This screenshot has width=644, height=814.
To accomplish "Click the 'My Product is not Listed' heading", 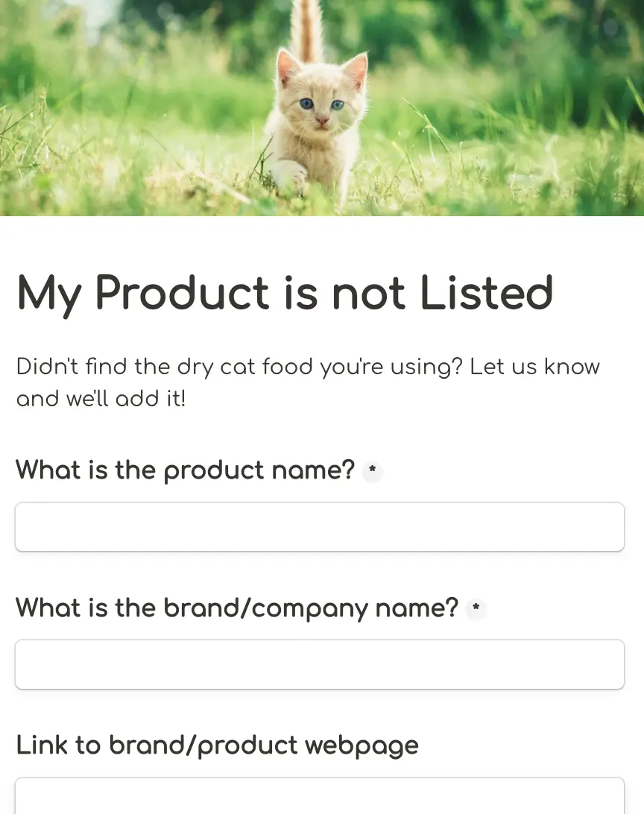I will point(285,294).
